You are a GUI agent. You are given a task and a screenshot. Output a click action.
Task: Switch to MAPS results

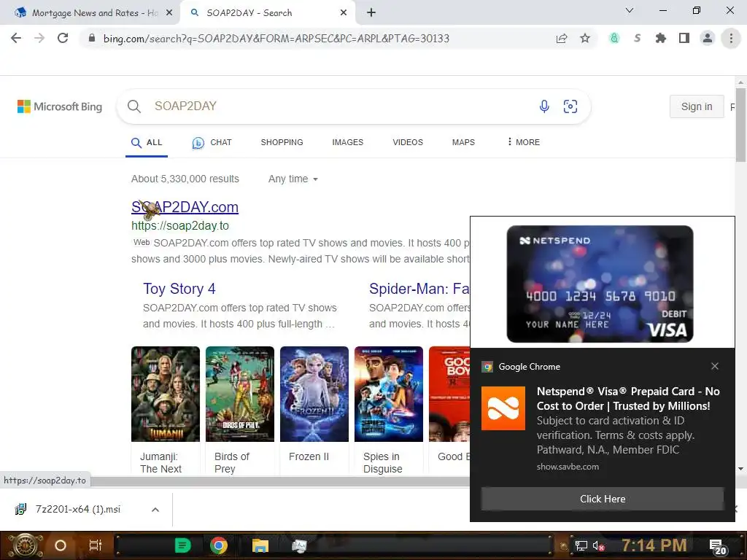tap(463, 142)
